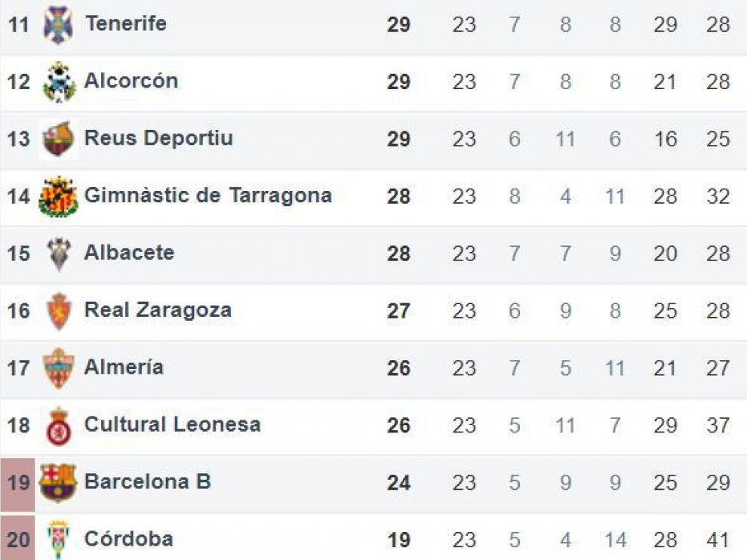
Task: Select the Gimnàstic de Tarragona team name
Action: coord(207,196)
